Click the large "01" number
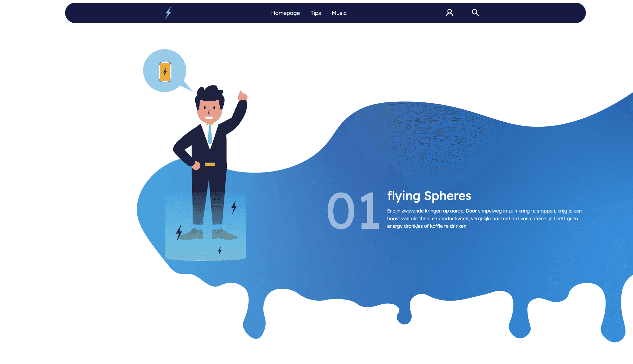Viewport: 633px width, 364px height. point(353,210)
